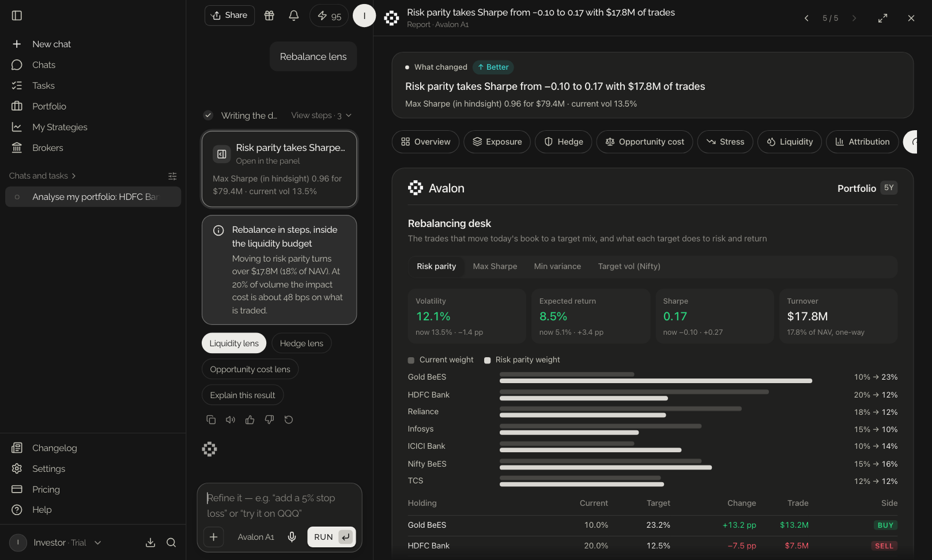Go to the previous report page
The image size is (932, 560).
click(x=806, y=18)
